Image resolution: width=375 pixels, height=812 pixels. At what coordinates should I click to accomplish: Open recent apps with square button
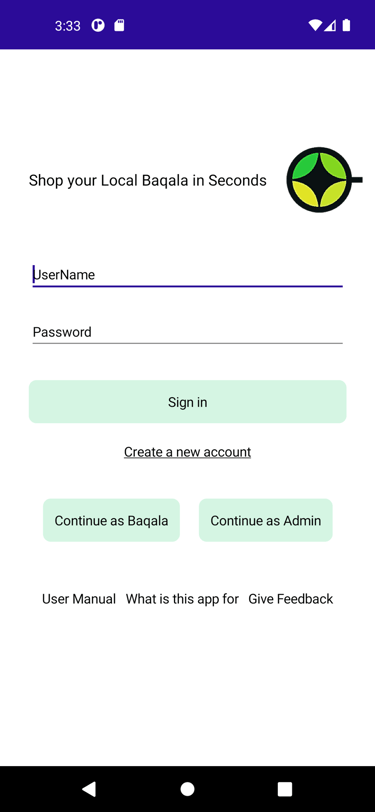tap(285, 789)
